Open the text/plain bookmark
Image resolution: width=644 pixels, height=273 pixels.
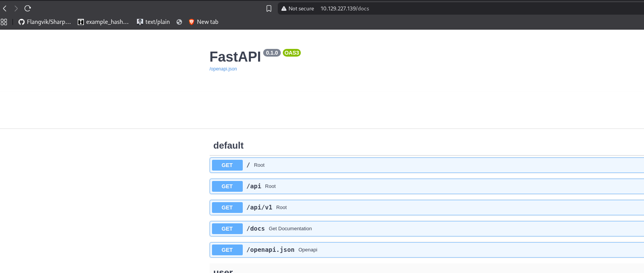pos(153,22)
